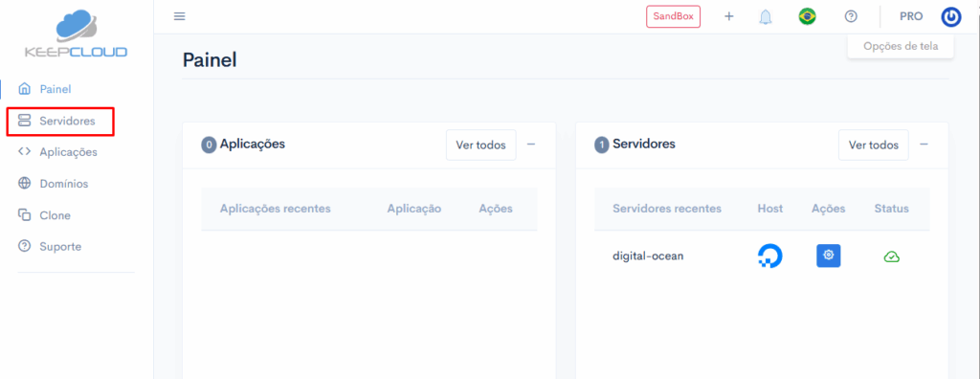Open the blue power user avatar

[951, 17]
